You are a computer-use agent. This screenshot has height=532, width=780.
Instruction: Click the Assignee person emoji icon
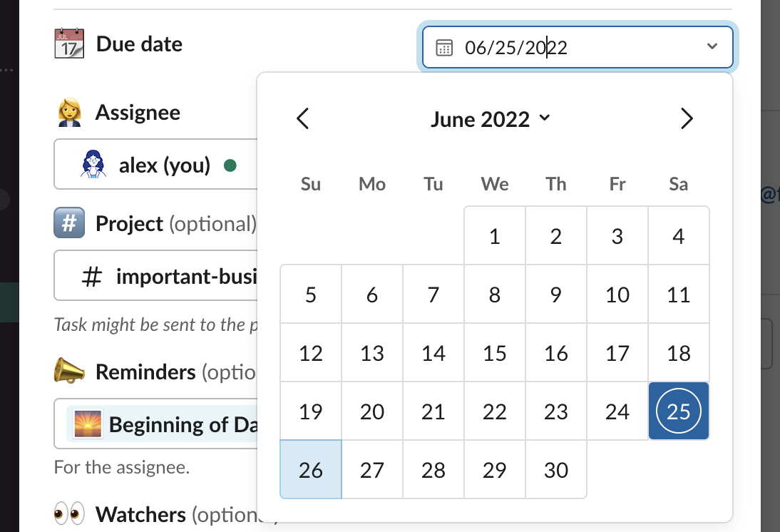tap(69, 113)
